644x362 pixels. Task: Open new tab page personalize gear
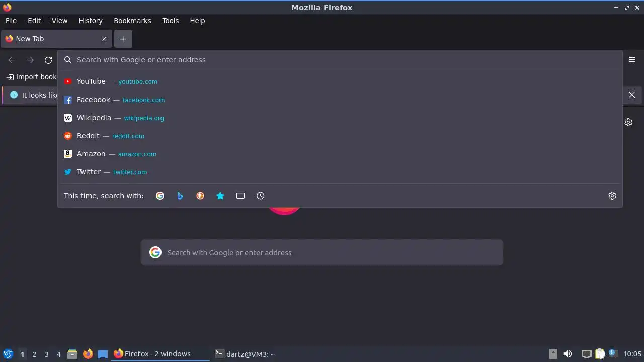point(628,122)
